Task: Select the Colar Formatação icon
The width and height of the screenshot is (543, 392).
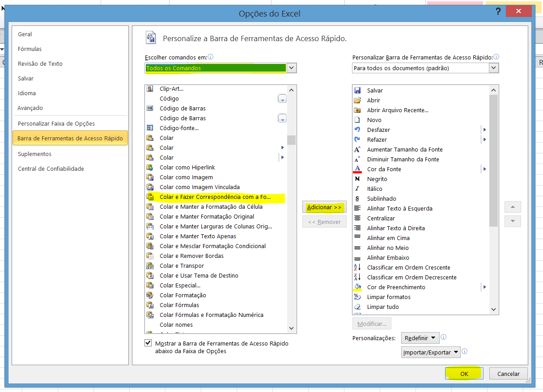Action: (150, 295)
